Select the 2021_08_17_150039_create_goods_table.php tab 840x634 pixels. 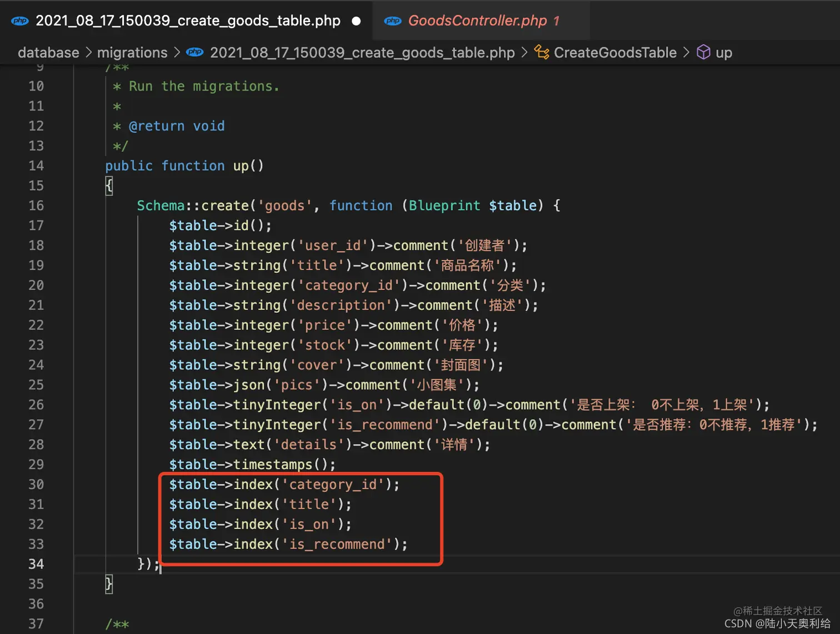pyautogui.click(x=187, y=21)
